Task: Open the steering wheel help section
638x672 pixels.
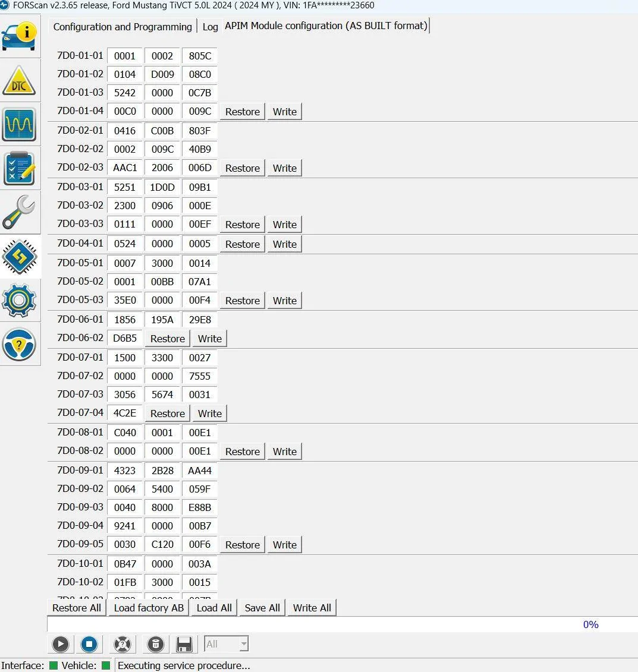Action: (19, 345)
